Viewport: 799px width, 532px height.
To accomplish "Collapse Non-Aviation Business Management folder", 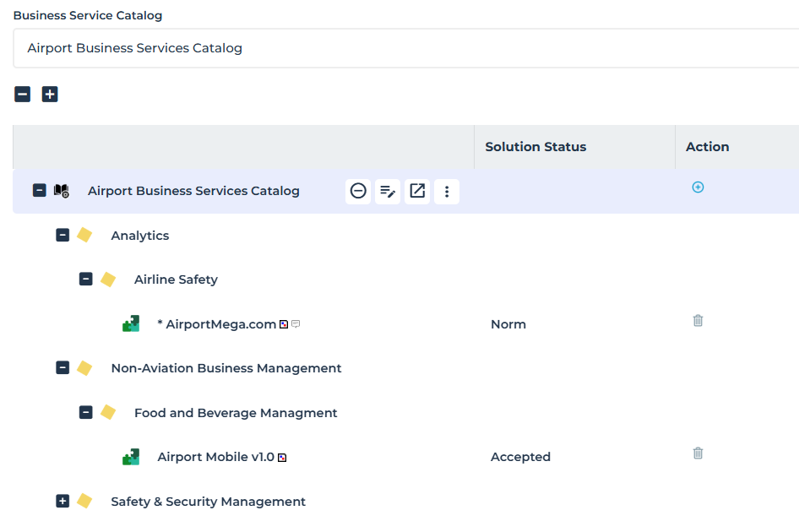I will tap(63, 368).
